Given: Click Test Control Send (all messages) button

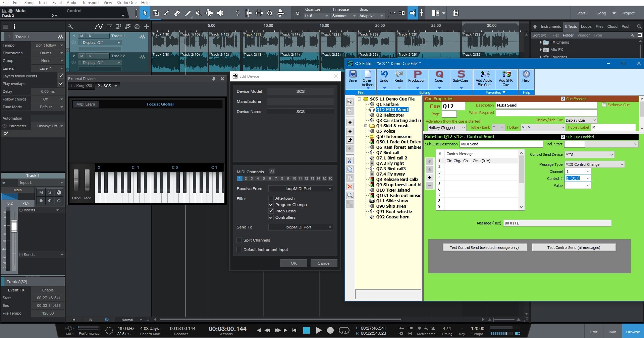Looking at the screenshot, I should pos(574,248).
